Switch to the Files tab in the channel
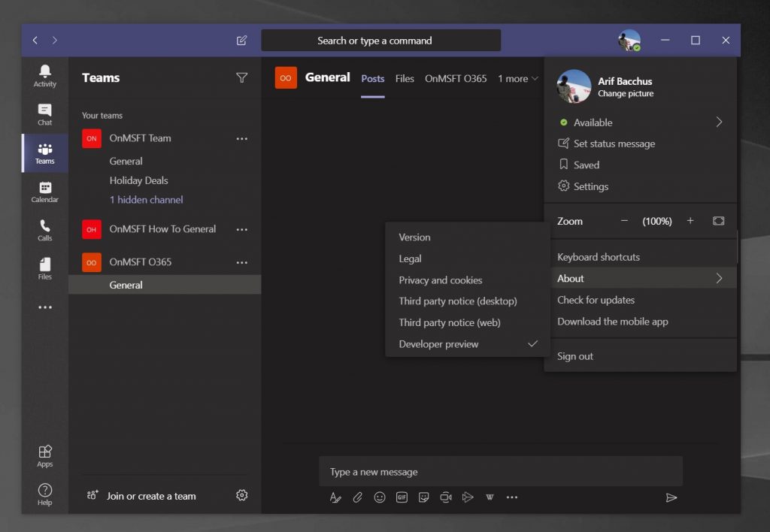 tap(405, 79)
